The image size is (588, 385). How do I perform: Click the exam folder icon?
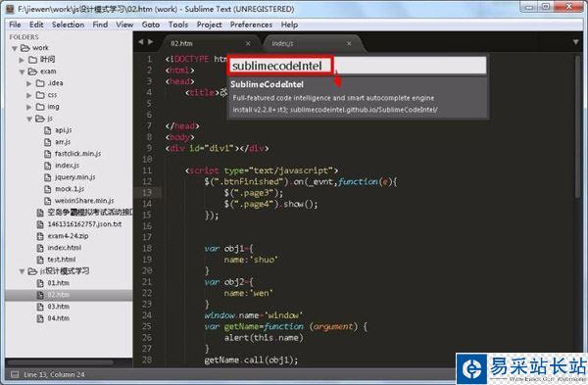pos(32,72)
